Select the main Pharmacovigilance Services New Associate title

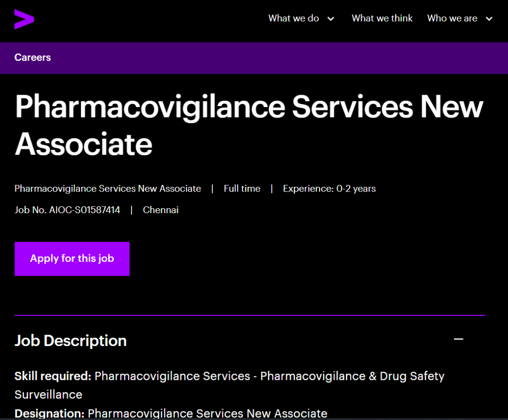(249, 125)
